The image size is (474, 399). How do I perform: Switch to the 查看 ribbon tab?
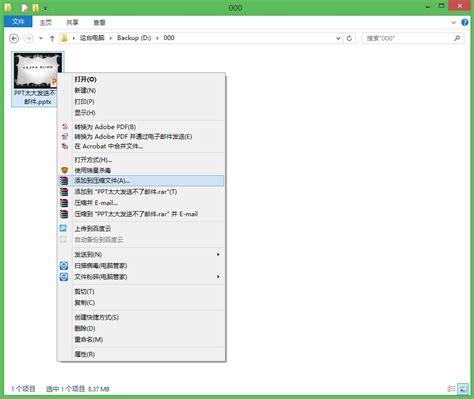pos(99,23)
